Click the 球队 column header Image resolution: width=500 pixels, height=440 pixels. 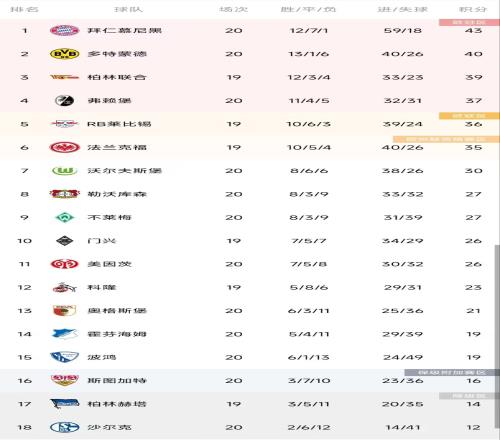point(128,9)
